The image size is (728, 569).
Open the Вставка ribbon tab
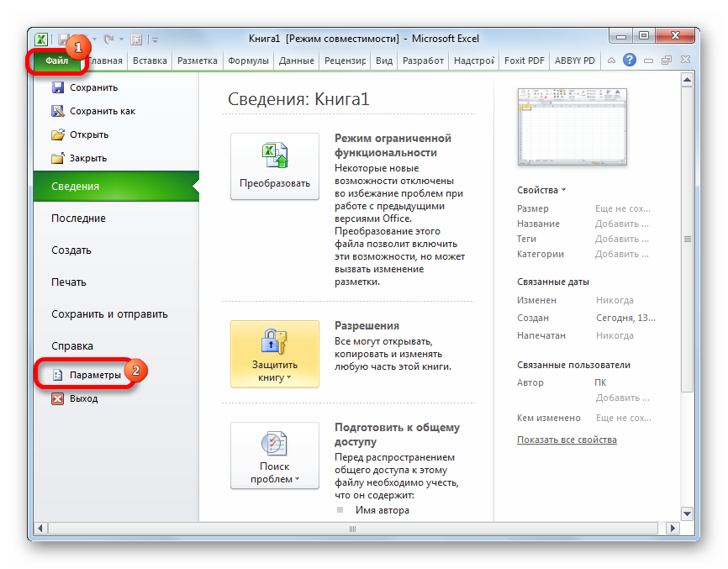click(150, 61)
